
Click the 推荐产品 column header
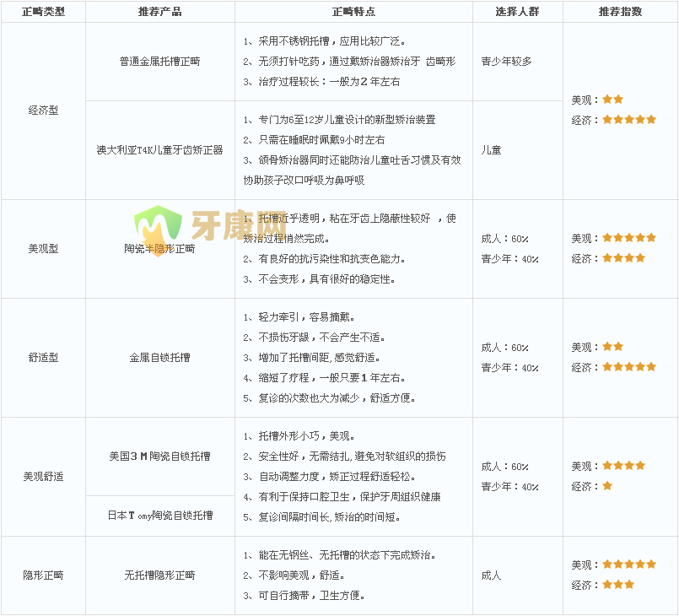pos(159,12)
